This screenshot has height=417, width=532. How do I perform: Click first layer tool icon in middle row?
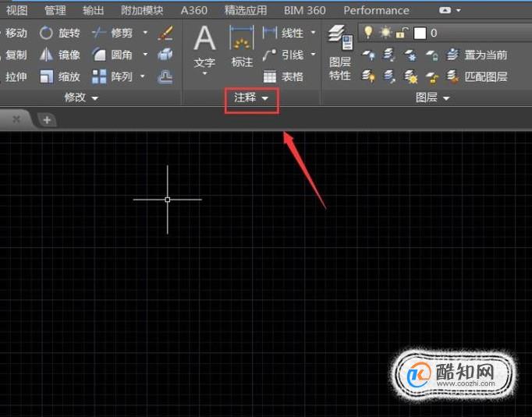click(369, 55)
